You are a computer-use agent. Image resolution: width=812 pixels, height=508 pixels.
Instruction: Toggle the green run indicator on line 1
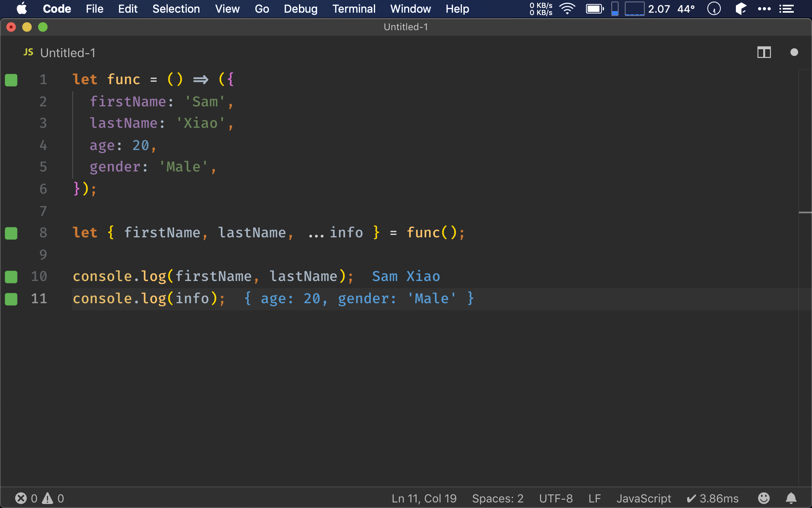(x=11, y=79)
